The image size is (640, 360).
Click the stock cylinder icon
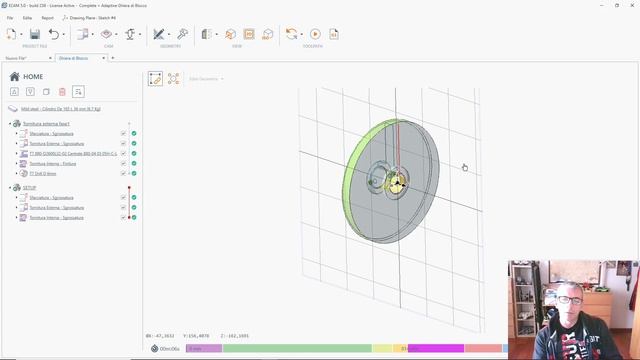13,109
